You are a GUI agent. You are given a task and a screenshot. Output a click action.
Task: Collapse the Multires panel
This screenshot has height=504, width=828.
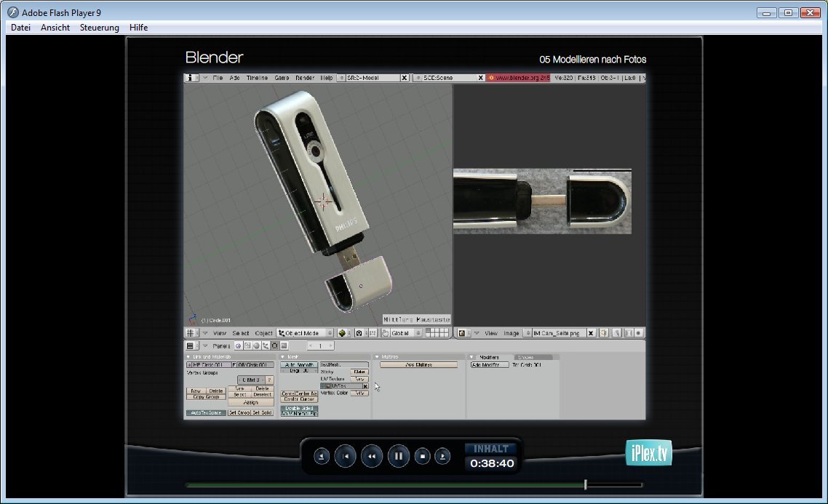click(376, 357)
